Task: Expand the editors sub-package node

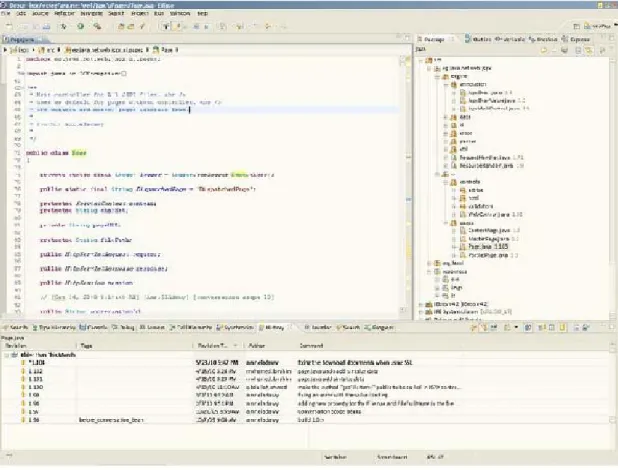Action: point(454,190)
